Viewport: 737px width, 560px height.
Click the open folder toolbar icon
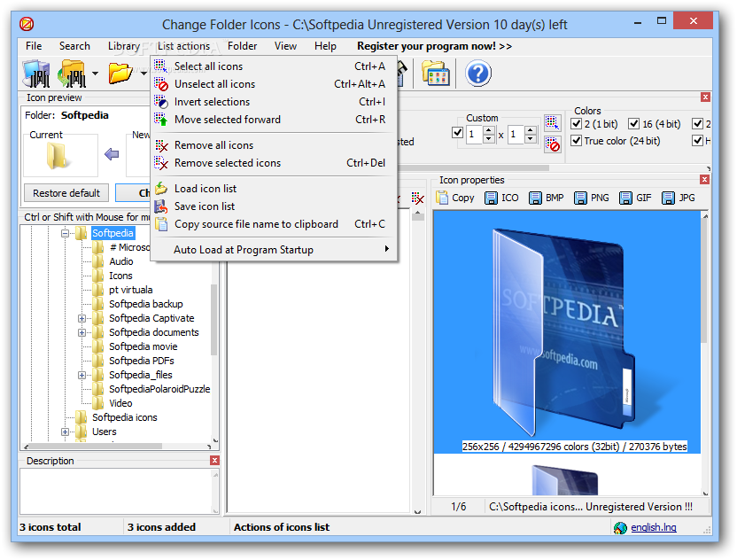[120, 73]
